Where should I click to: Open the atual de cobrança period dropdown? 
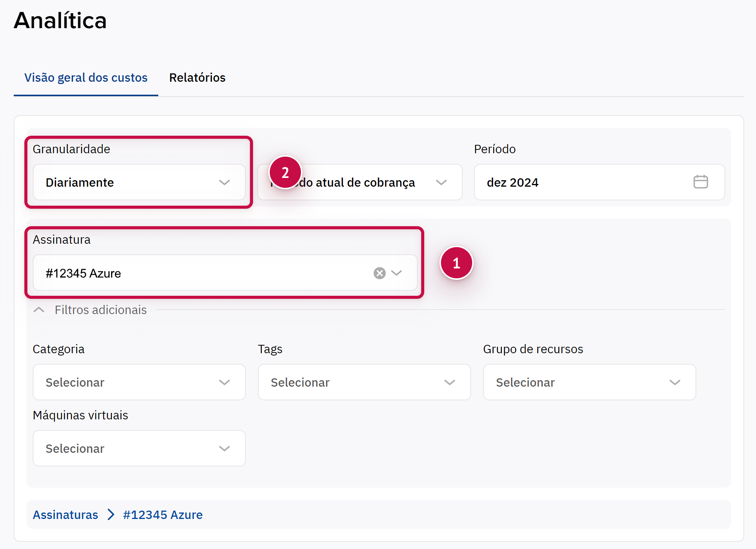(x=361, y=182)
